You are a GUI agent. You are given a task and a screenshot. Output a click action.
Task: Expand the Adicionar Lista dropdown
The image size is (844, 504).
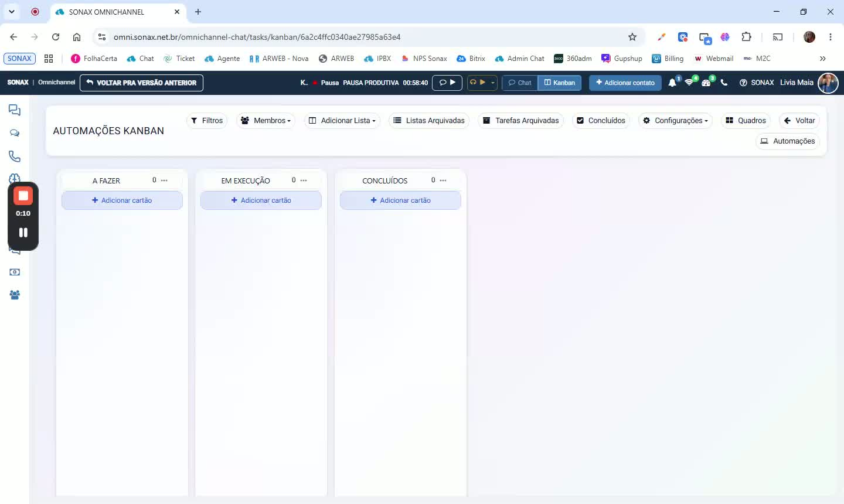(x=342, y=121)
